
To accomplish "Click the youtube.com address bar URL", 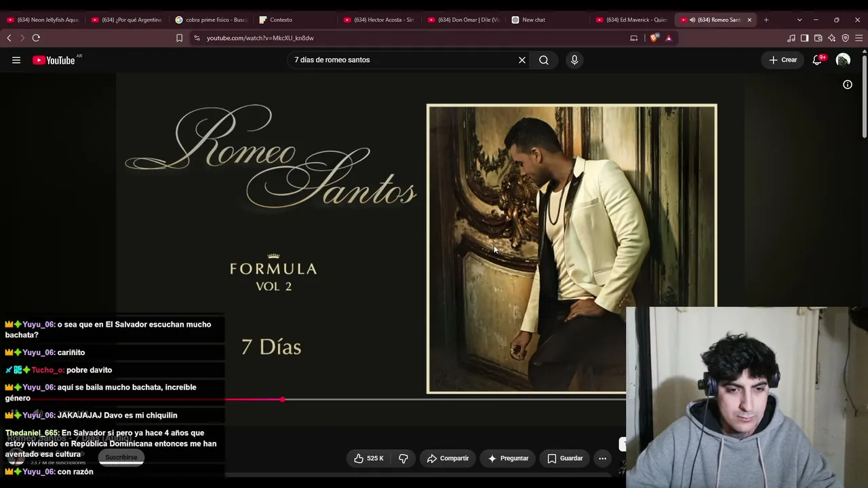I will [260, 38].
